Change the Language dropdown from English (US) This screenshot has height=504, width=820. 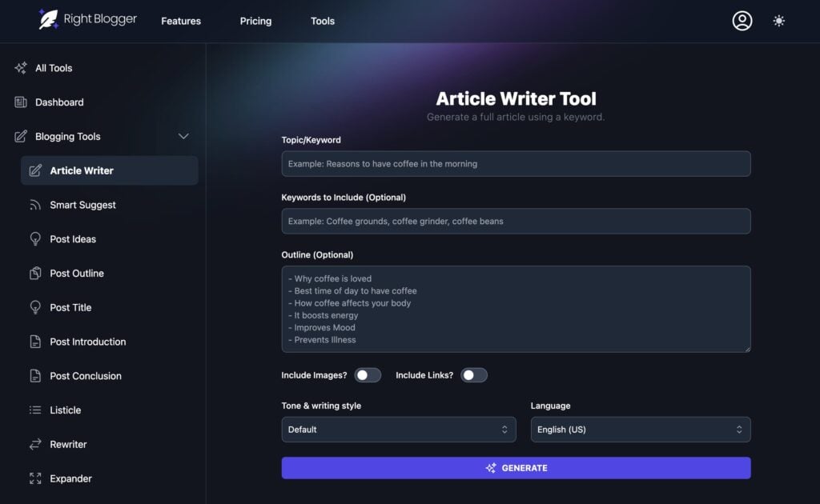click(640, 430)
